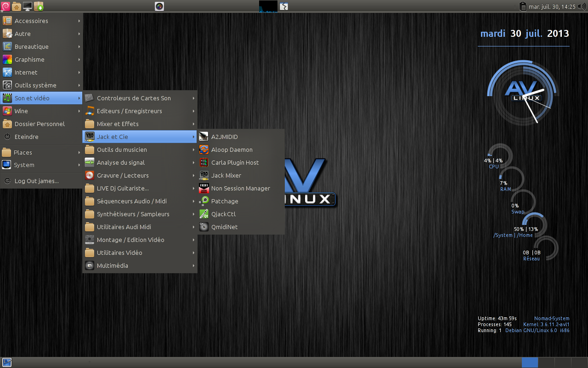588x368 pixels.
Task: Open Patchage
Action: pos(241,201)
